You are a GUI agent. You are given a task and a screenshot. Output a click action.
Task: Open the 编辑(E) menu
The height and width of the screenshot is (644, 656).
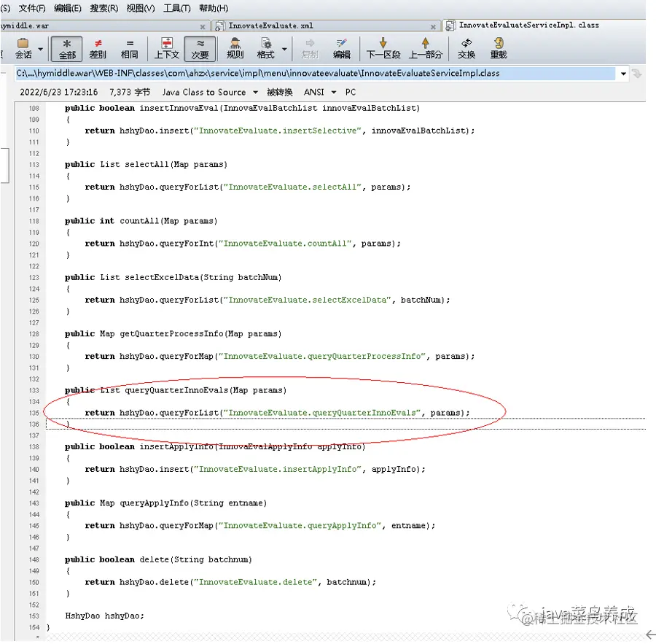[67, 8]
